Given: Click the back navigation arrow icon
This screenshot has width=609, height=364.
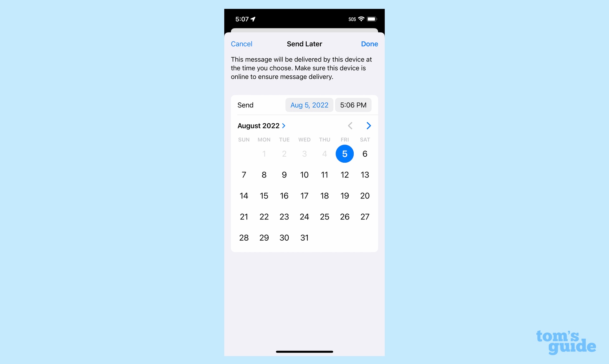Looking at the screenshot, I should click(x=350, y=126).
